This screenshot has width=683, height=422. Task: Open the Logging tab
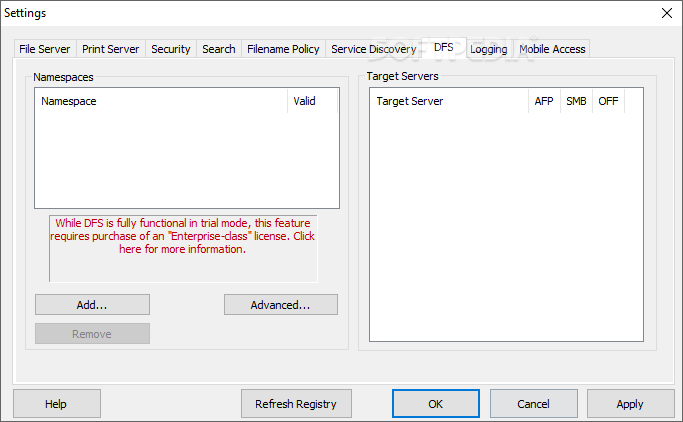tap(488, 49)
